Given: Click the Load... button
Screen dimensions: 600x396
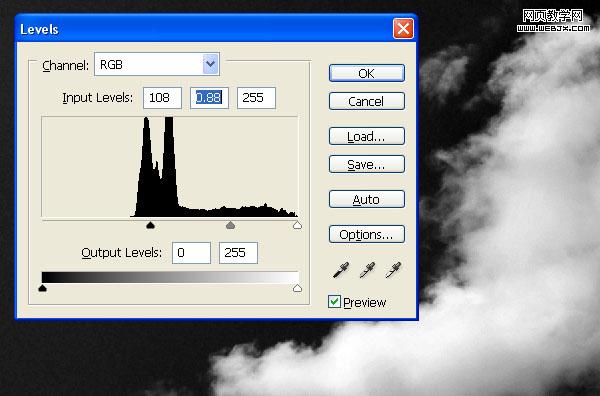Looking at the screenshot, I should point(367,136).
